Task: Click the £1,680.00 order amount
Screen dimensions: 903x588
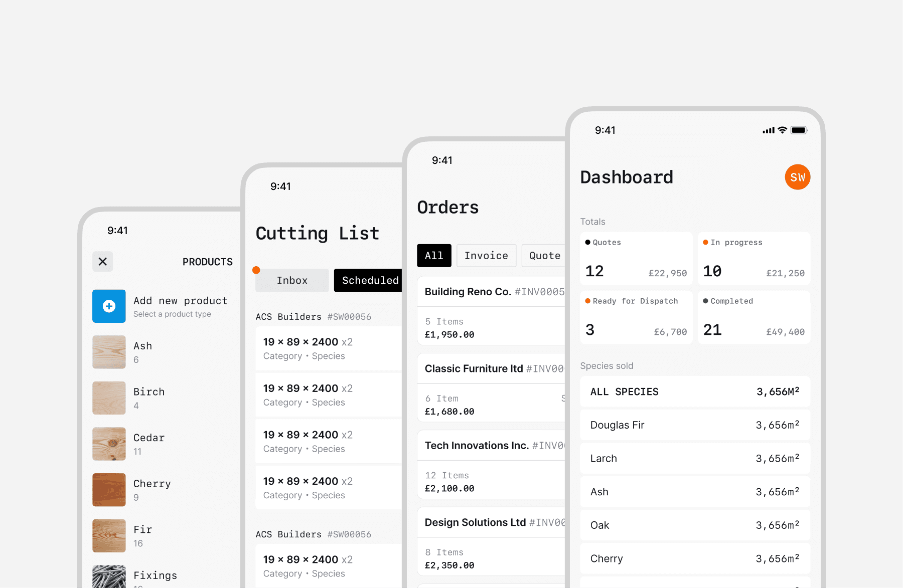Action: tap(449, 412)
